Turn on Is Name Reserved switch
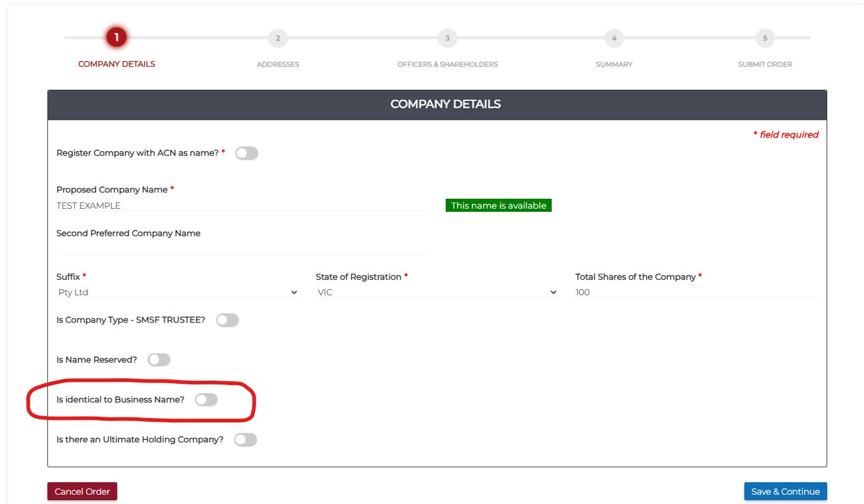 click(x=159, y=359)
